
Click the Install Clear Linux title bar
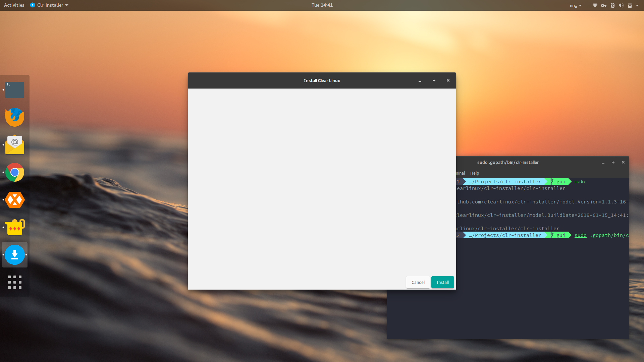(x=322, y=80)
